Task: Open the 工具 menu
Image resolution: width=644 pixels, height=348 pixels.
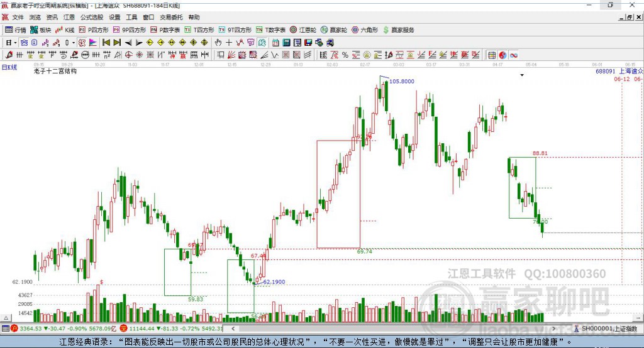Action: point(131,17)
